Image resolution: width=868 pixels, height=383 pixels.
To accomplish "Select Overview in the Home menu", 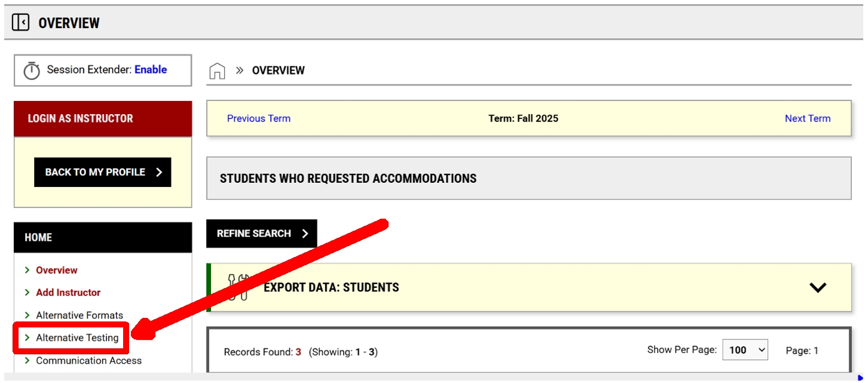I will click(x=57, y=270).
